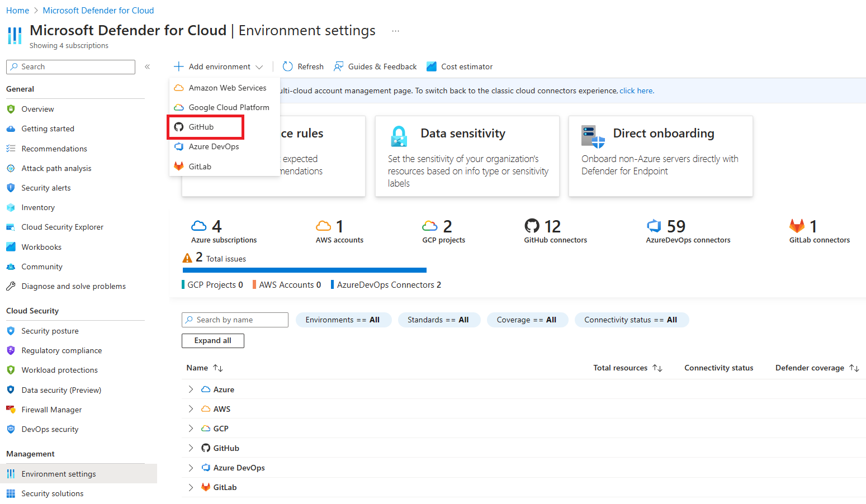Image resolution: width=866 pixels, height=504 pixels.
Task: Sort by Name column arrows
Action: (218, 368)
